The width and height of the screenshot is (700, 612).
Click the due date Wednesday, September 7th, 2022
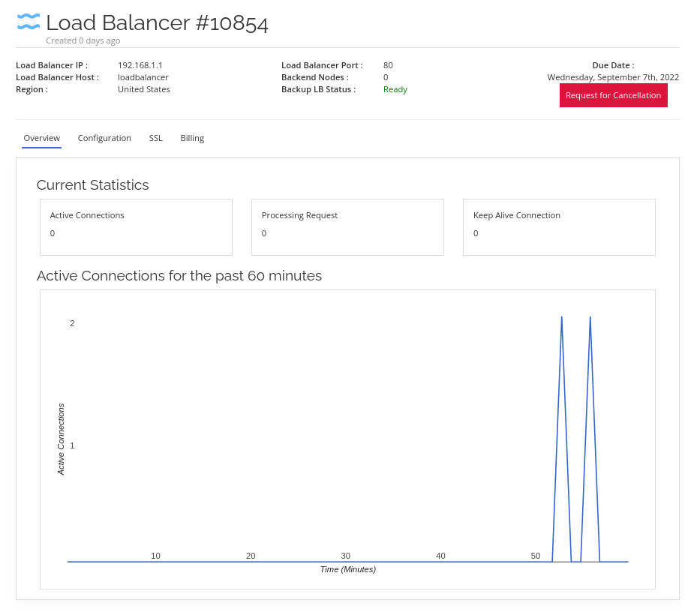coord(613,76)
